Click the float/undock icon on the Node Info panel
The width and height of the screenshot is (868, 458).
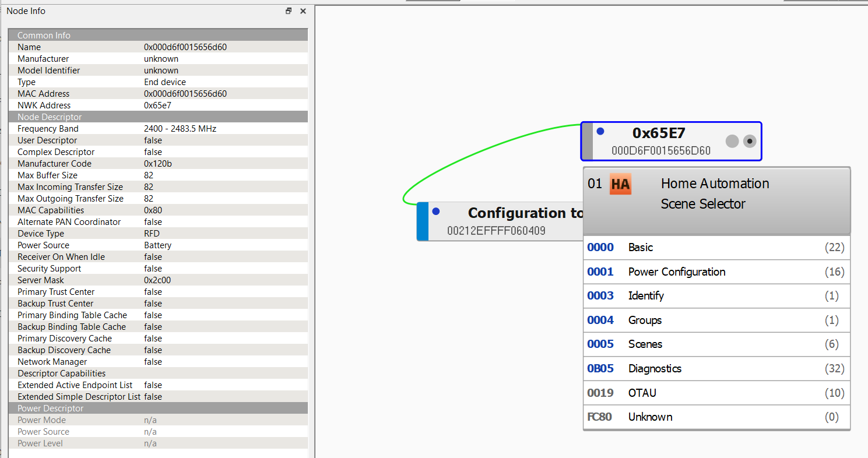(288, 10)
